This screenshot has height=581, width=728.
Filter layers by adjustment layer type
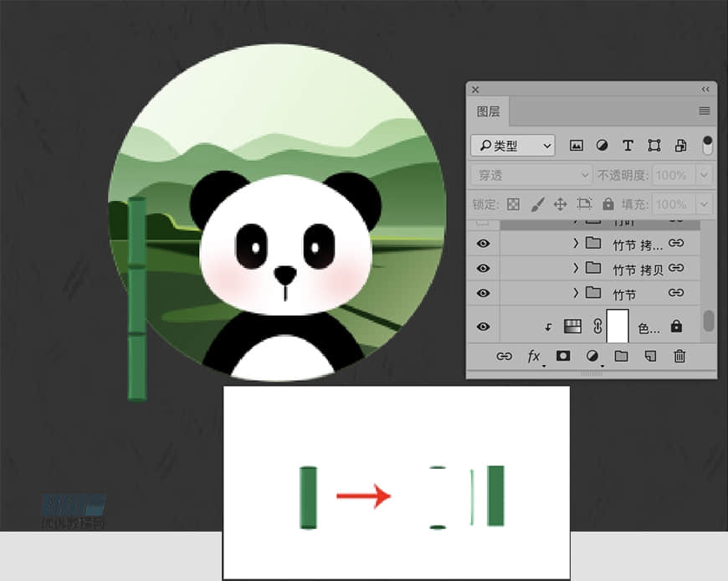602,146
